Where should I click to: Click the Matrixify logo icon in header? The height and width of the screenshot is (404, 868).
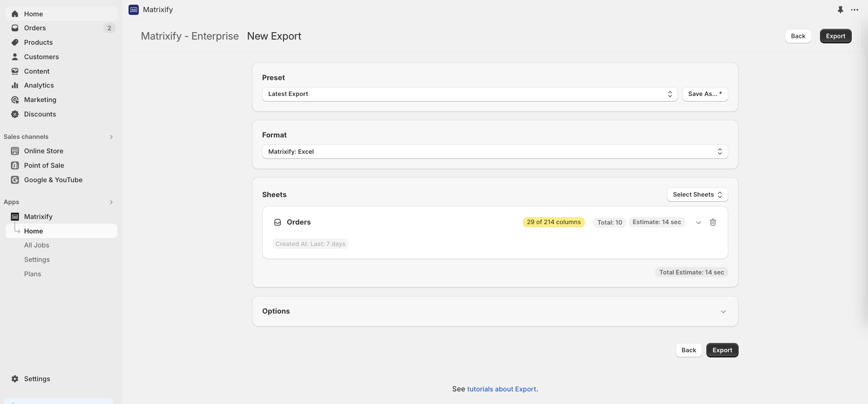134,10
